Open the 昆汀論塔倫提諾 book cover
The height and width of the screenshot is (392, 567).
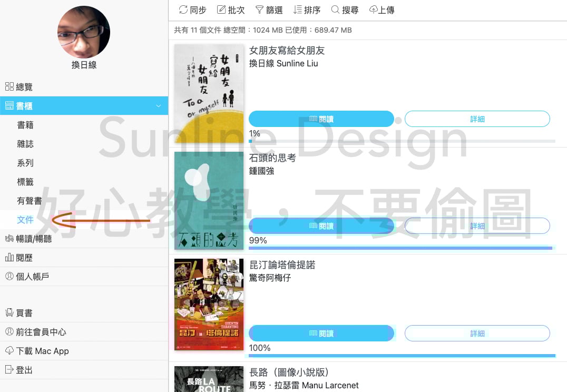click(209, 304)
